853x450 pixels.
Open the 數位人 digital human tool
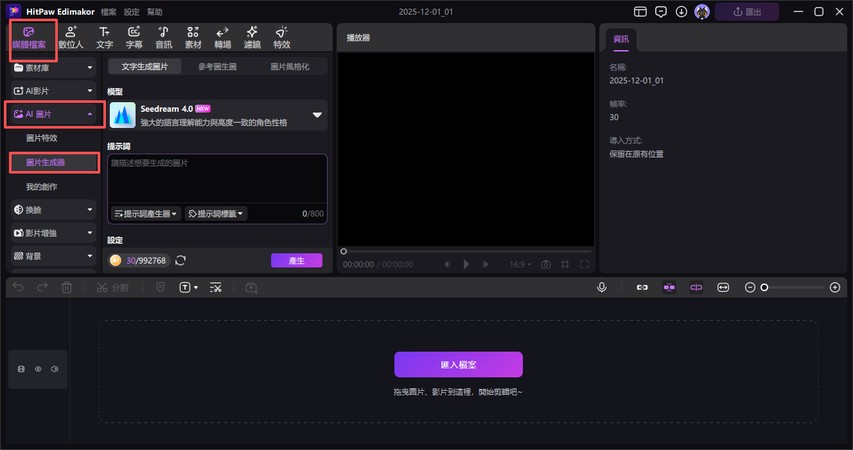coord(71,38)
